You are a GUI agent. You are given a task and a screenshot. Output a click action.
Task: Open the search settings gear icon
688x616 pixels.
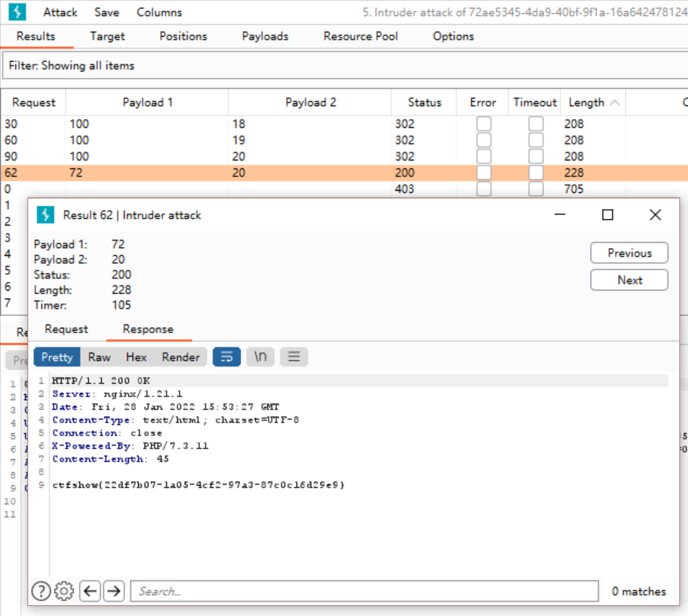point(64,591)
